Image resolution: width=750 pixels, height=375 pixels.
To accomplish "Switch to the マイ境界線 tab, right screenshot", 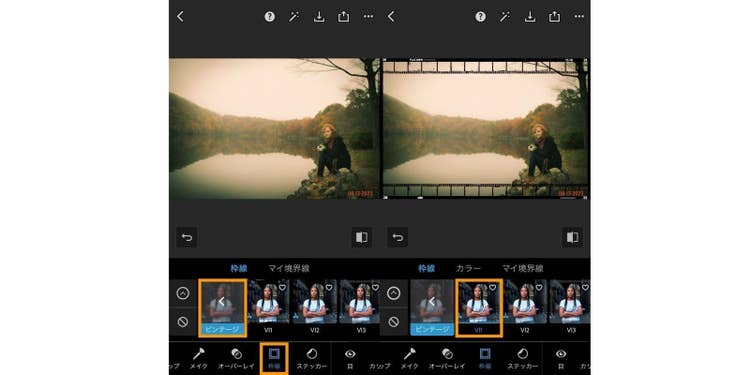I will (x=523, y=268).
